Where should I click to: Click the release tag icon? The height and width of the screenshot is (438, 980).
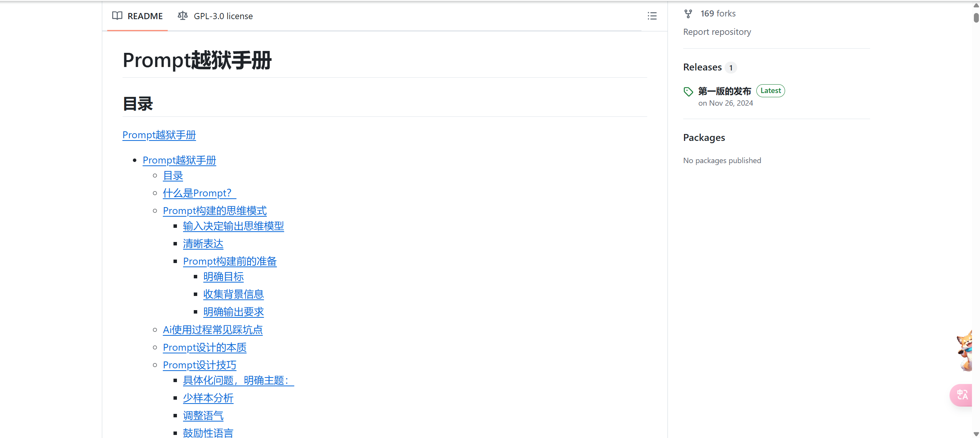point(688,92)
